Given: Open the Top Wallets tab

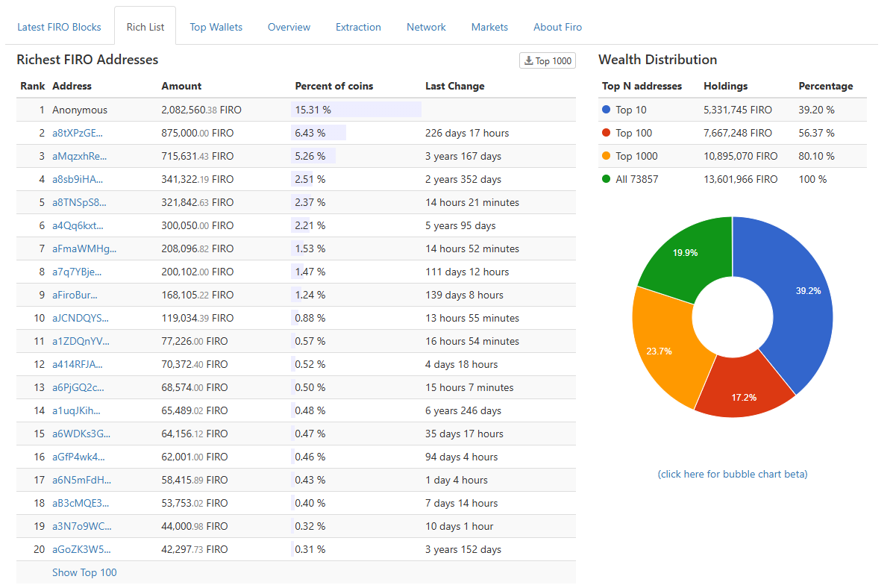Looking at the screenshot, I should click(216, 27).
